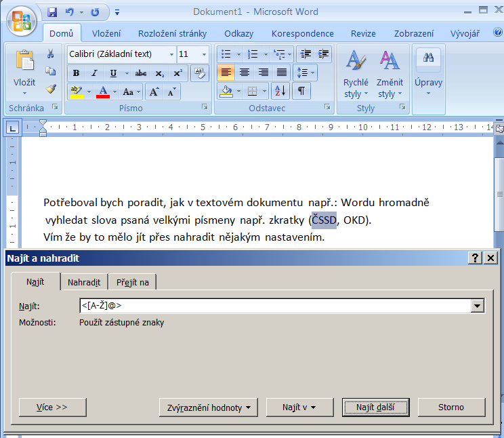Open Word help question mark icon
This screenshot has height=438, width=504.
498,32
